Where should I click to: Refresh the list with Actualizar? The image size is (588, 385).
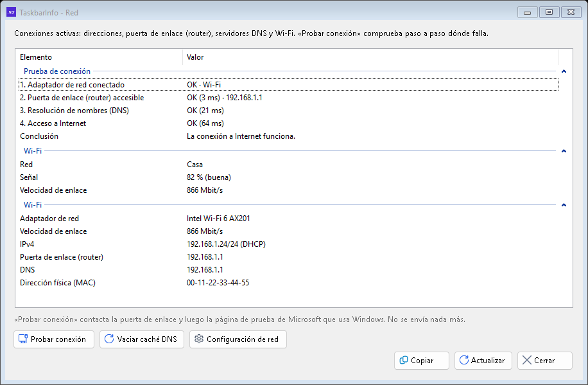[483, 361]
